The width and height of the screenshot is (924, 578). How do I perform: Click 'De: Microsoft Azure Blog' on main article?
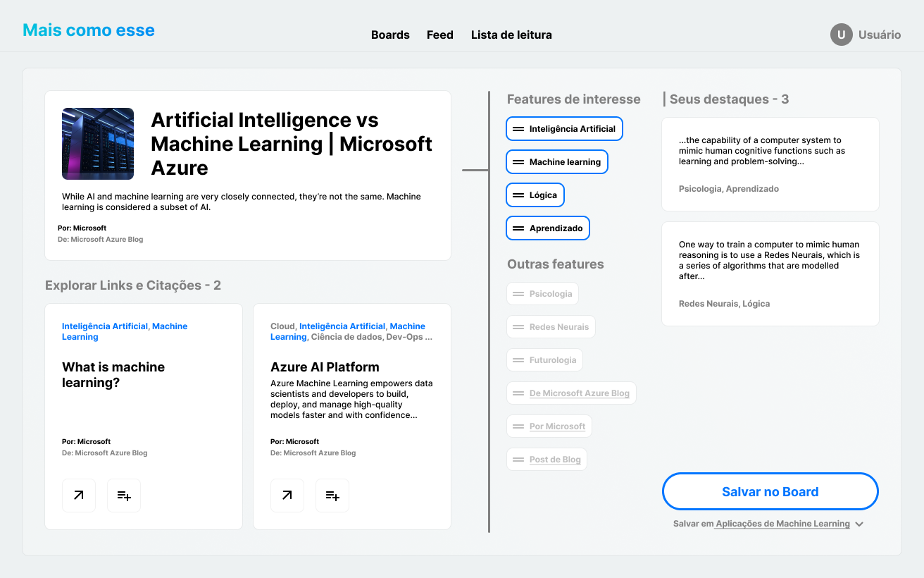click(x=100, y=240)
